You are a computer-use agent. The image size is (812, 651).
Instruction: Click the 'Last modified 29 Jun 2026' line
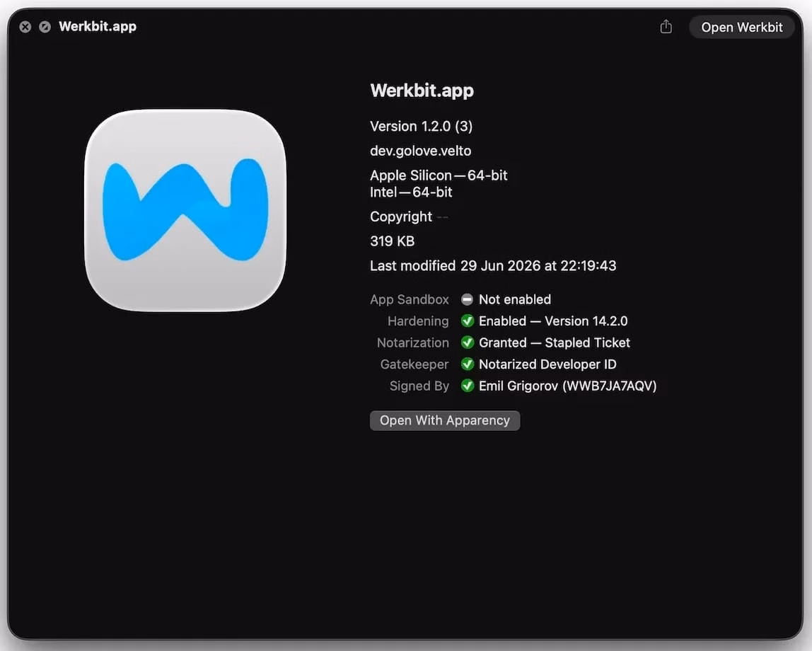click(493, 265)
